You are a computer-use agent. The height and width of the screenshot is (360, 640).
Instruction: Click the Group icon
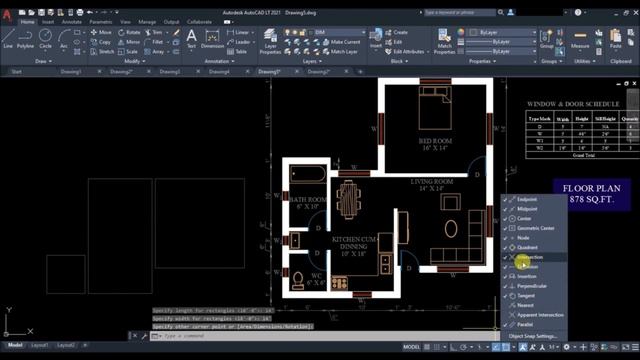[x=547, y=39]
